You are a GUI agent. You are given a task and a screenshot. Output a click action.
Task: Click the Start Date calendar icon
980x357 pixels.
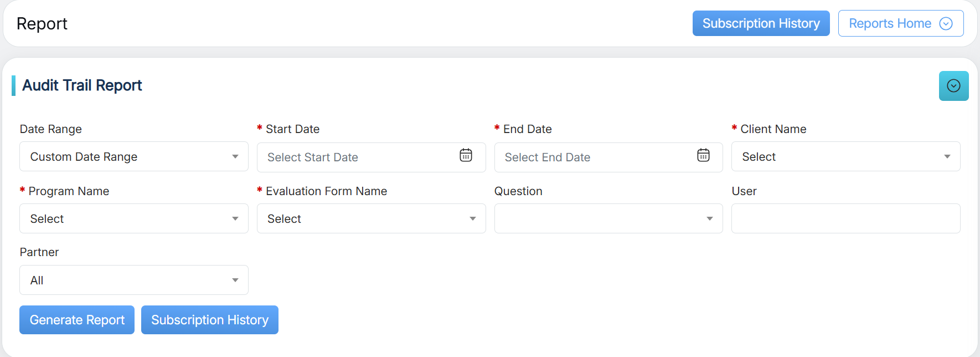(466, 155)
